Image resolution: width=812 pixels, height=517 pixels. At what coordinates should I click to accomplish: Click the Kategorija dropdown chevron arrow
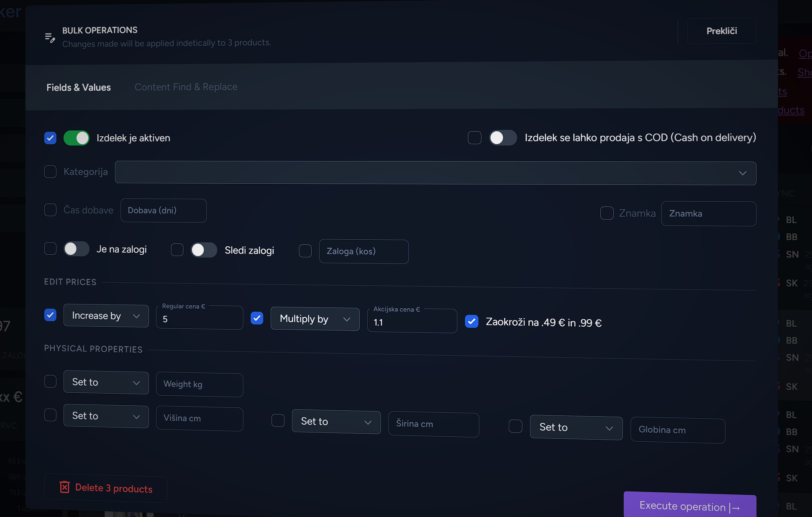[742, 173]
